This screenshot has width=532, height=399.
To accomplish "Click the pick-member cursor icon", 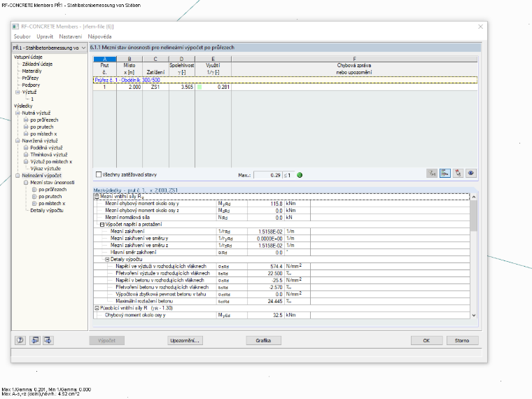I will pos(458,174).
